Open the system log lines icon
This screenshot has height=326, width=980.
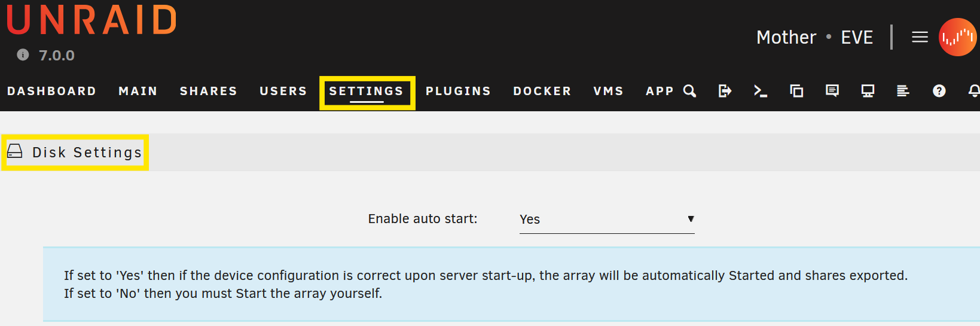(x=903, y=91)
